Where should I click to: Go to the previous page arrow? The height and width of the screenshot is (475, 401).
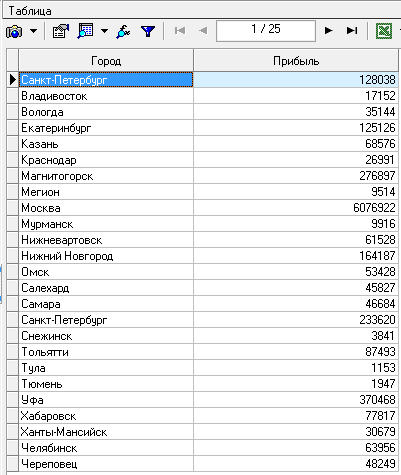tap(203, 31)
